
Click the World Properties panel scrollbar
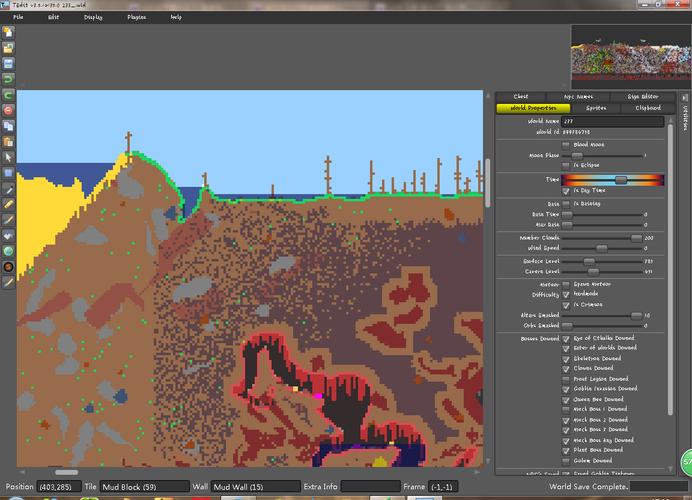(670, 269)
